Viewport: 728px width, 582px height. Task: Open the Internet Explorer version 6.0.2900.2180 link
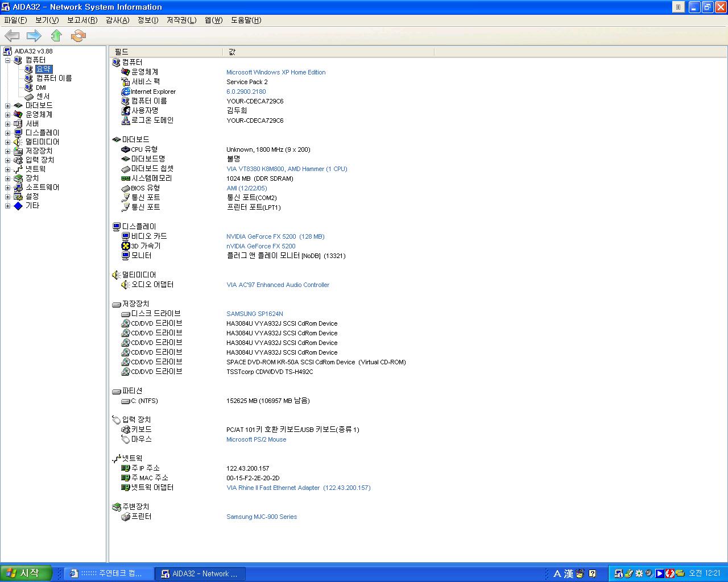pyautogui.click(x=246, y=92)
